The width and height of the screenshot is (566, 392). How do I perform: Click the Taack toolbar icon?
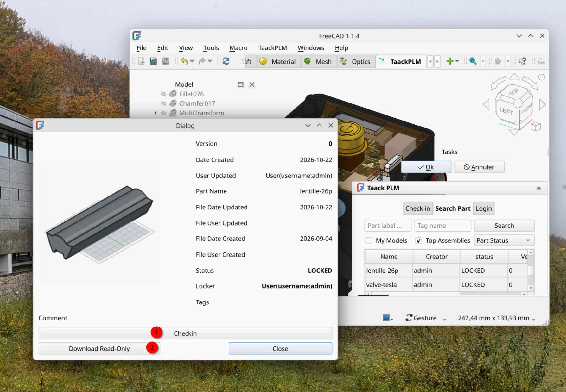541,61
